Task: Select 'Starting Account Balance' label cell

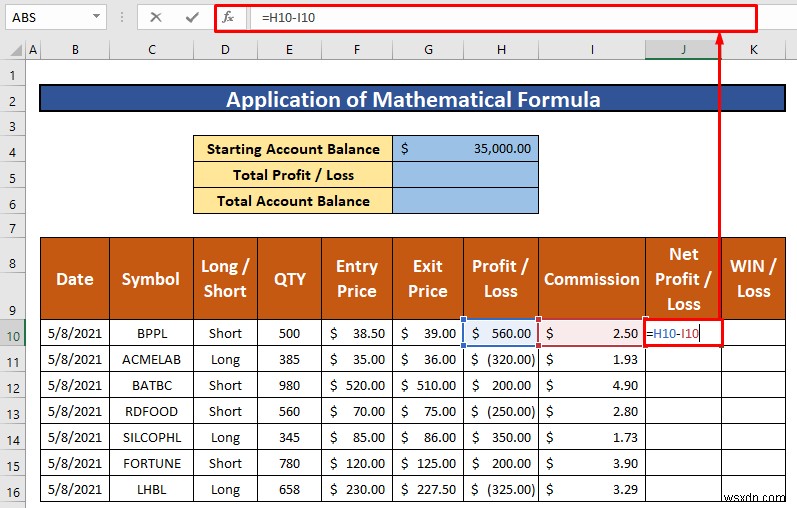Action: tap(293, 148)
